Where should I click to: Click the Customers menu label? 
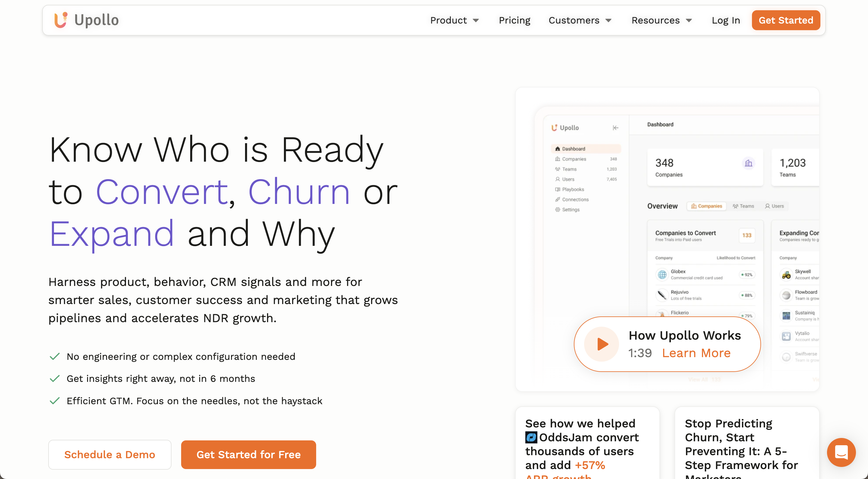pos(574,20)
